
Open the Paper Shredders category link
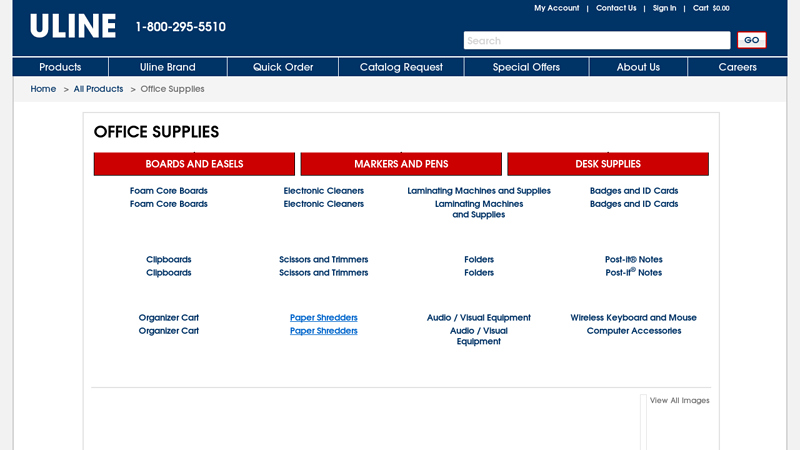click(323, 318)
